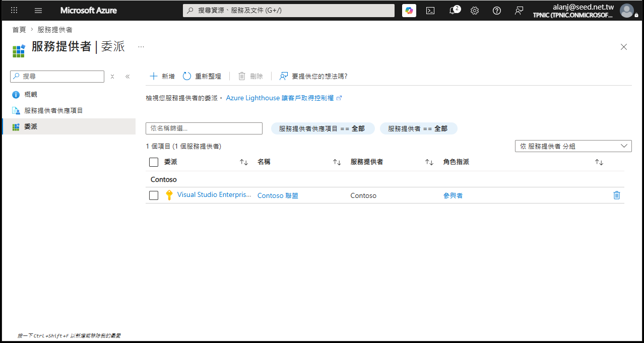Launch Copilot from the top bar
644x343 pixels.
(409, 11)
